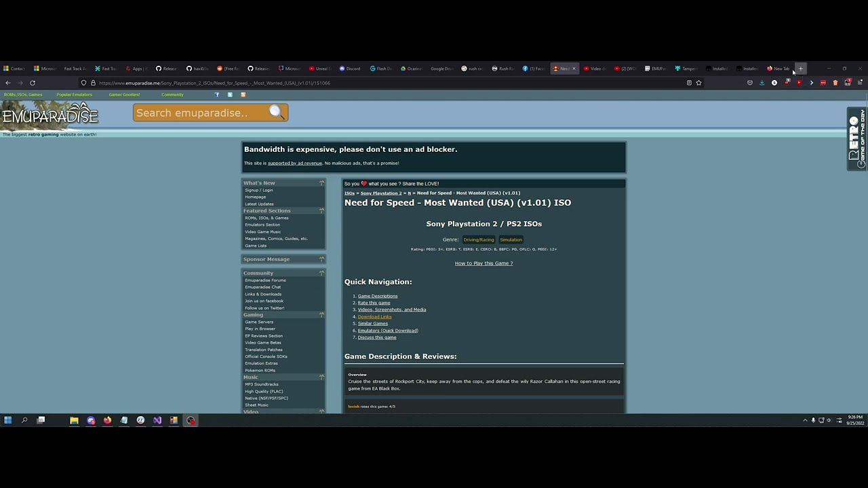Screen dimensions: 868x488
Task: Open the Gamer Goodies! menu
Action: [x=124, y=95]
